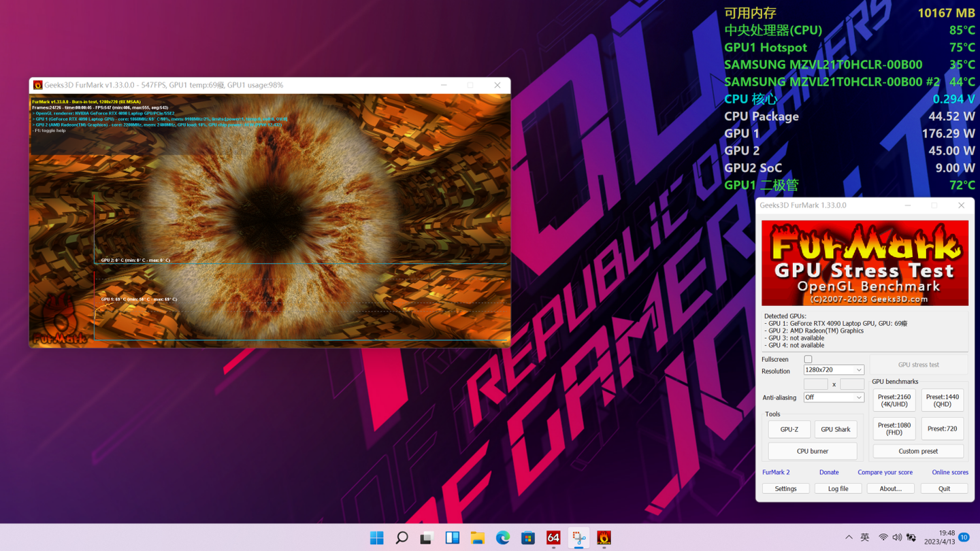Click the GPU 2 temperature graph label
The width and height of the screenshot is (980, 551).
[135, 260]
